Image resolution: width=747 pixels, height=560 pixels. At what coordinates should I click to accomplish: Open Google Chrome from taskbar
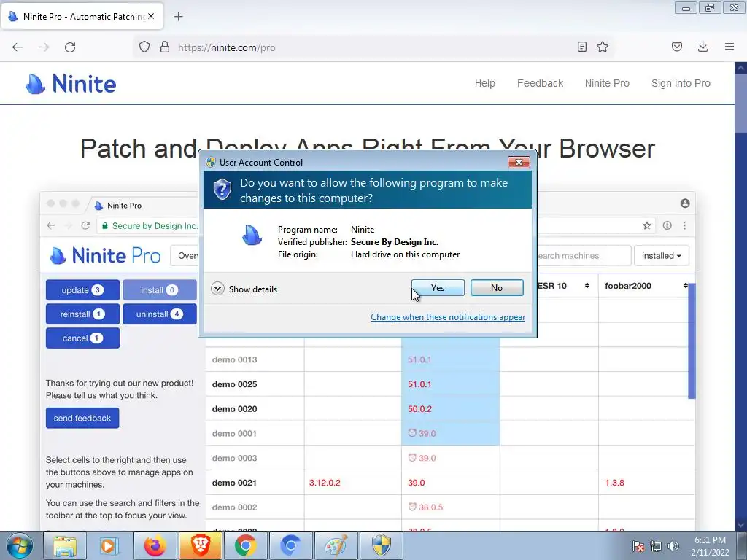(x=245, y=545)
